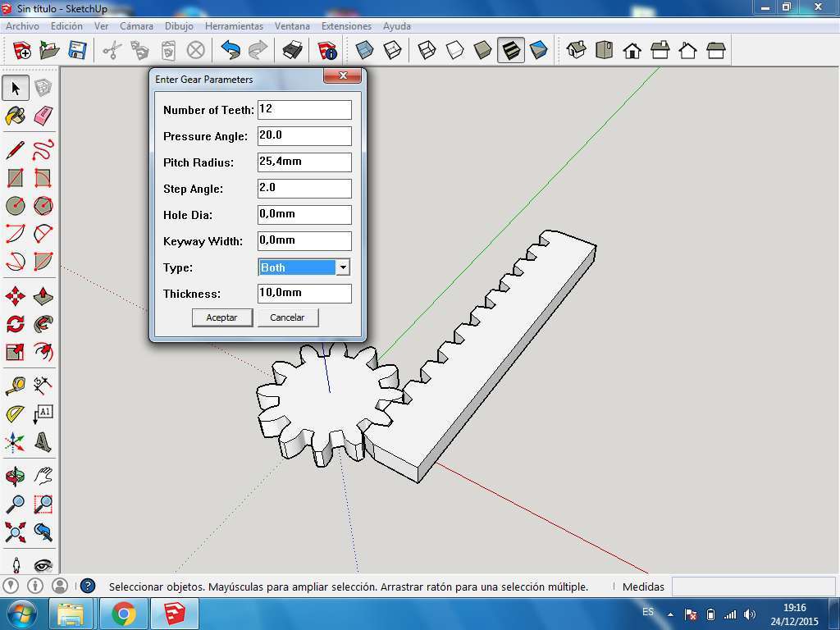Select the Rotate tool

click(16, 323)
